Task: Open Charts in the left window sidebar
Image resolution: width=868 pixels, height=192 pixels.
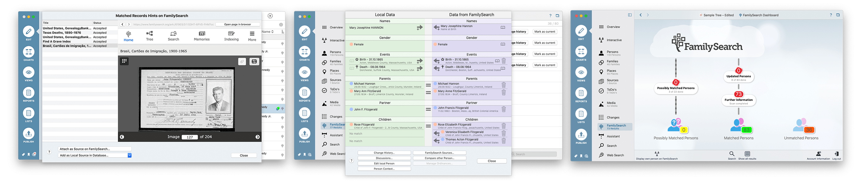Action: [29, 54]
